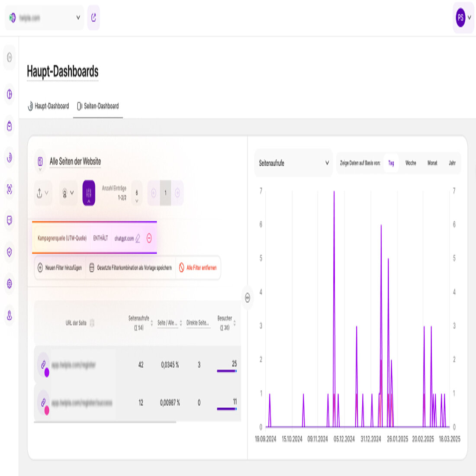Switch chart basis to Woche
The image size is (476, 476).
coord(410,163)
